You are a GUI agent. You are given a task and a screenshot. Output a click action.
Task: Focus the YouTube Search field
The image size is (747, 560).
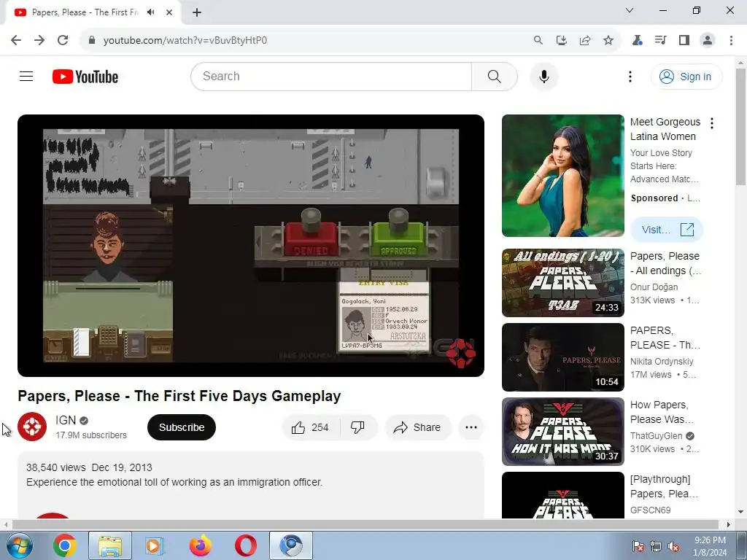331,76
